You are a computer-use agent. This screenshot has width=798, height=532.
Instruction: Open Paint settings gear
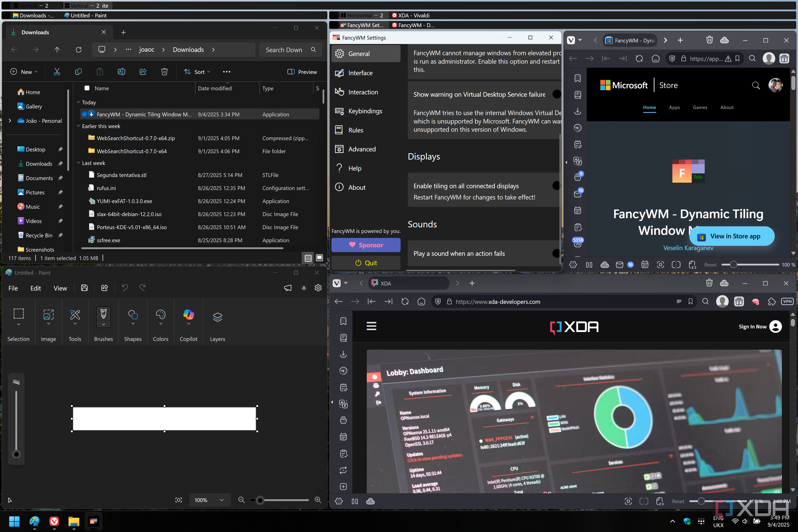coord(318,288)
